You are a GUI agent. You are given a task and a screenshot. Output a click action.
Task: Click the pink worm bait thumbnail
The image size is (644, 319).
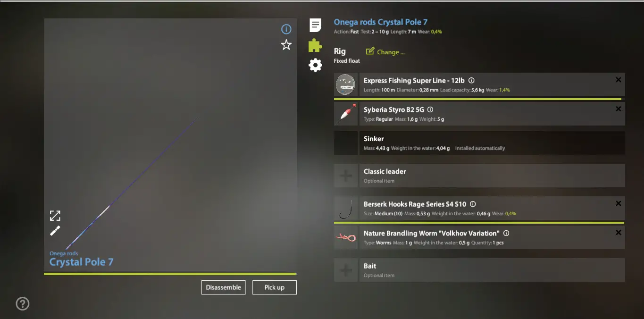coord(346,237)
